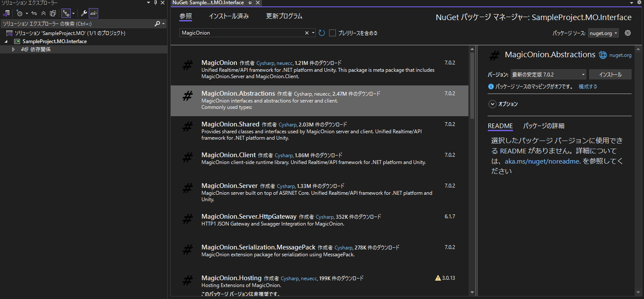644x299 pixels.
Task: Toggle Show All Files icon
Action: pyautogui.click(x=53, y=13)
